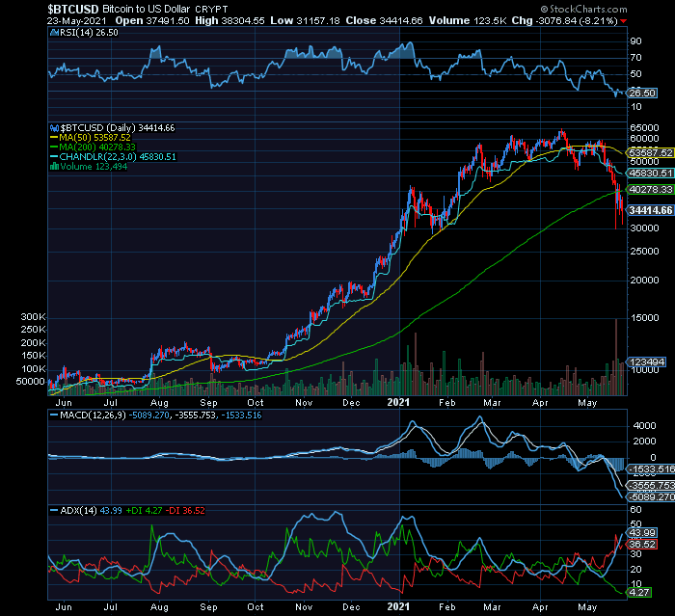Click the 4000 MACD axis label

point(644,426)
